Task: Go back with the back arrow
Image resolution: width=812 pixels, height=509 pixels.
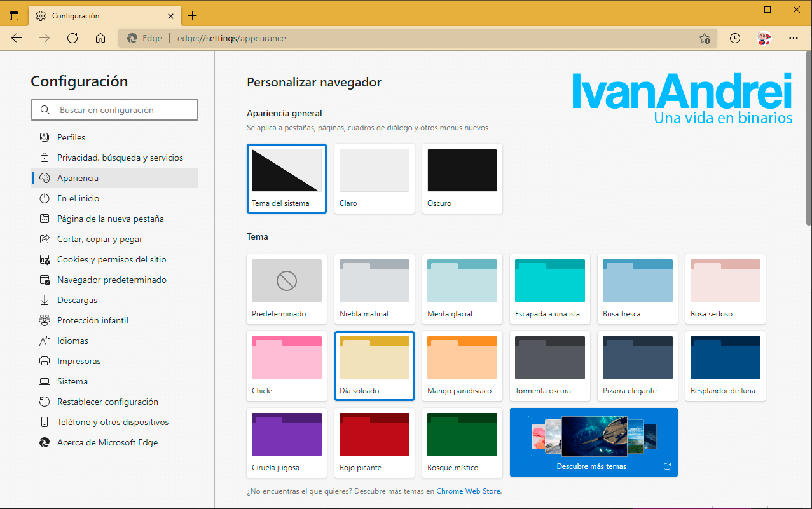Action: coord(17,38)
